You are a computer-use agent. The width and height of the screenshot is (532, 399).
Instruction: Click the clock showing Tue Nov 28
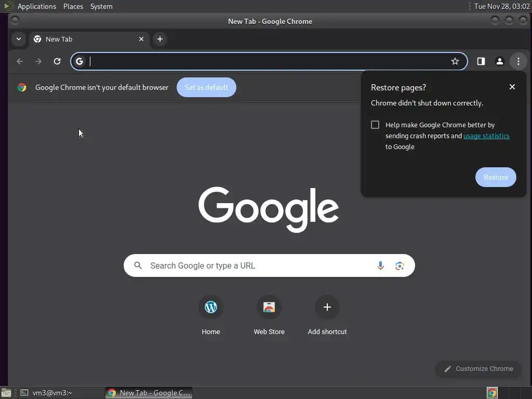(x=502, y=6)
